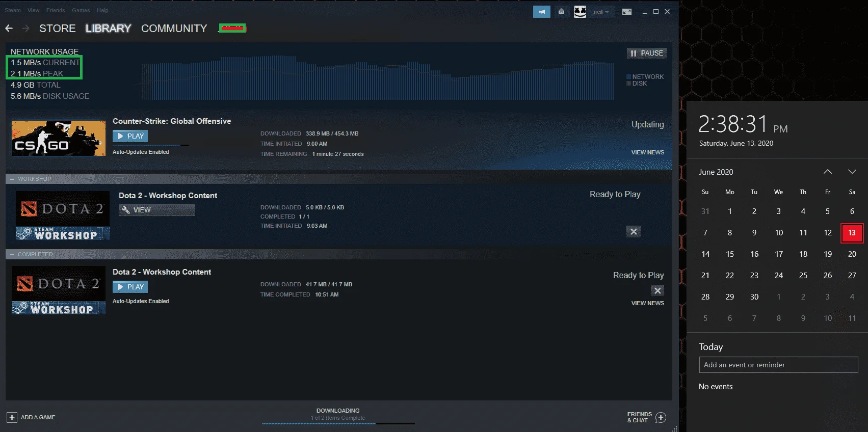Open the View menu
The width and height of the screenshot is (868, 432).
point(34,10)
